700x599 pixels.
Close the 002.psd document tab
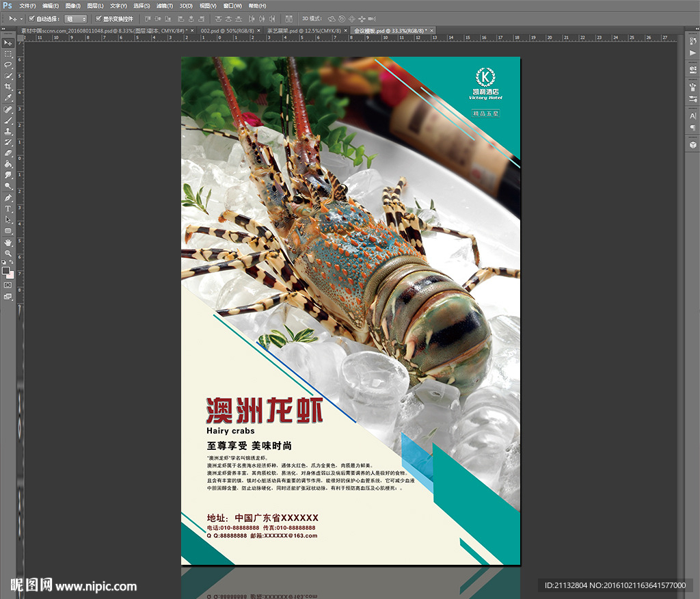point(258,31)
